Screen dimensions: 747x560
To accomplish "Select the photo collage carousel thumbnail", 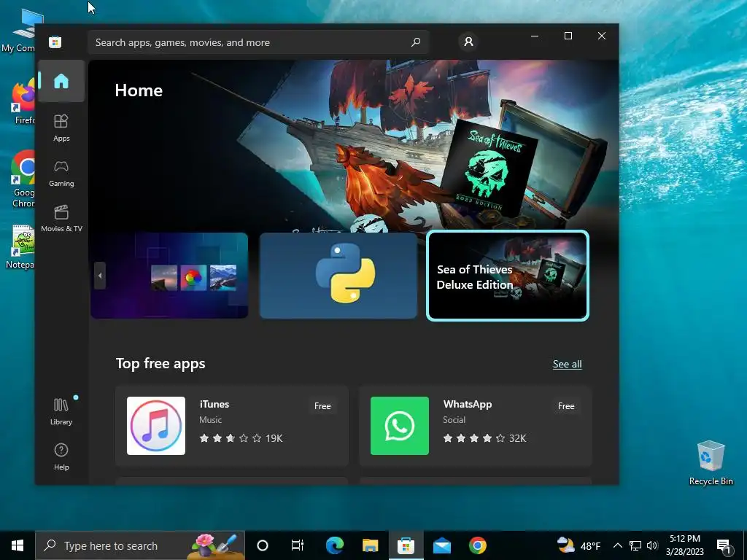I will click(169, 275).
